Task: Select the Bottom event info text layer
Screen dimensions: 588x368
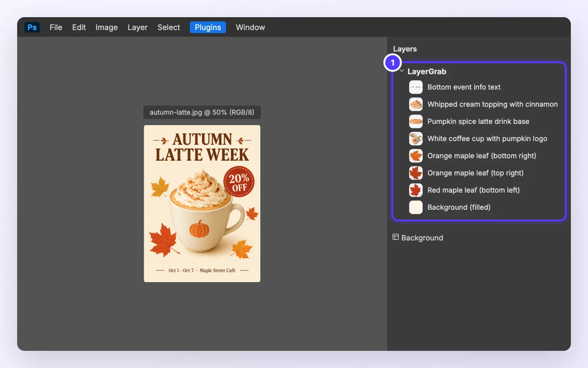Action: [x=464, y=87]
